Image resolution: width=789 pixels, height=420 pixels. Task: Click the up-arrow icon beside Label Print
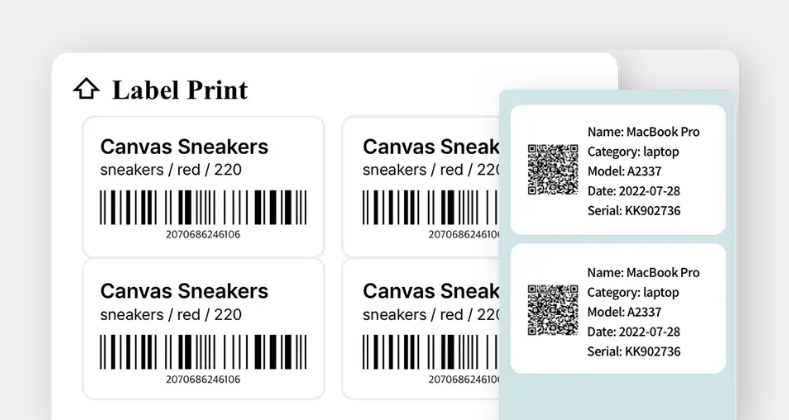(86, 89)
